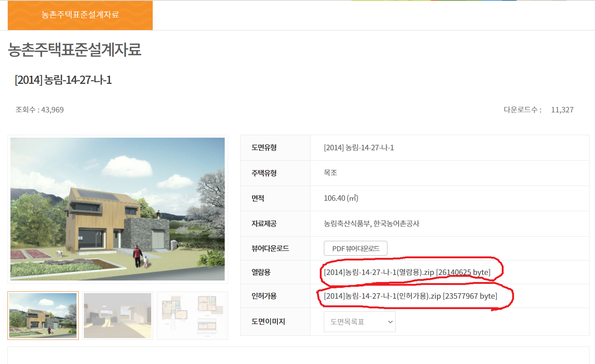Click the 도면유형 row label

tap(264, 148)
